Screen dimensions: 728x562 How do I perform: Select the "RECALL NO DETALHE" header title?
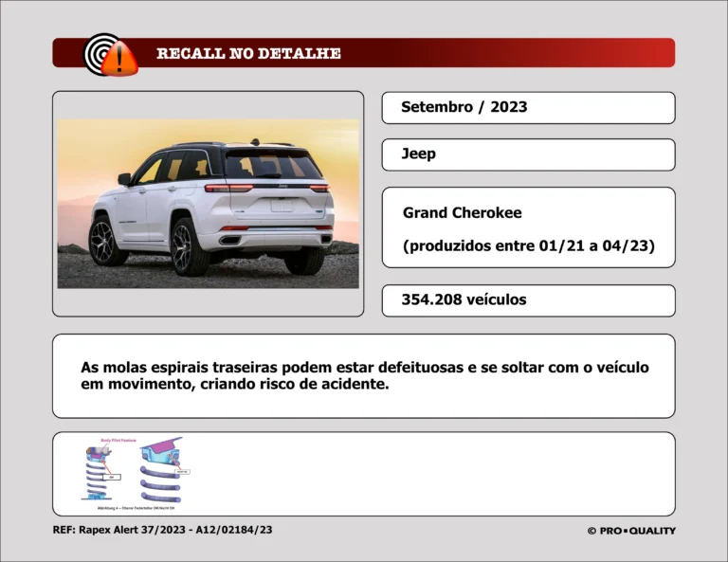coord(248,53)
